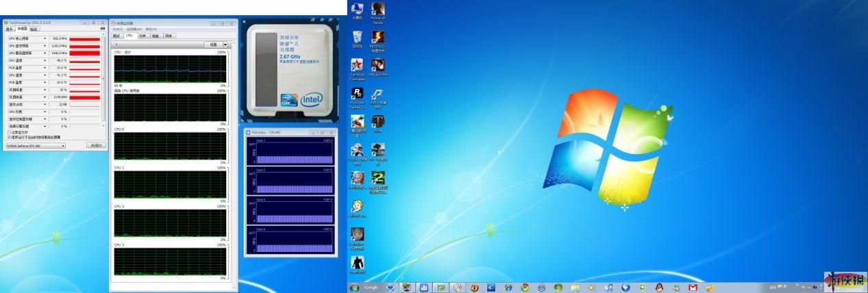
Task: Switch to the Memory tab in Resource Monitor
Action: (142, 36)
